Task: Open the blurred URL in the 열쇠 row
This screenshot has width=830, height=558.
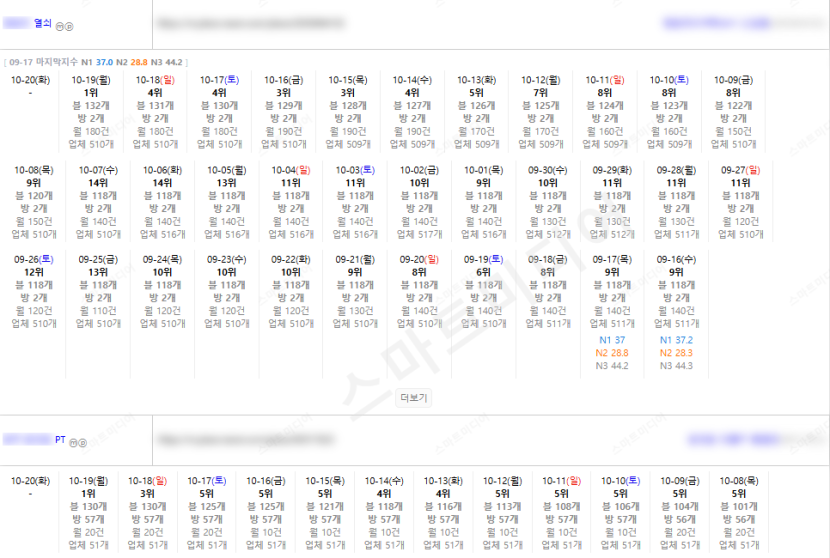Action: tap(250, 23)
